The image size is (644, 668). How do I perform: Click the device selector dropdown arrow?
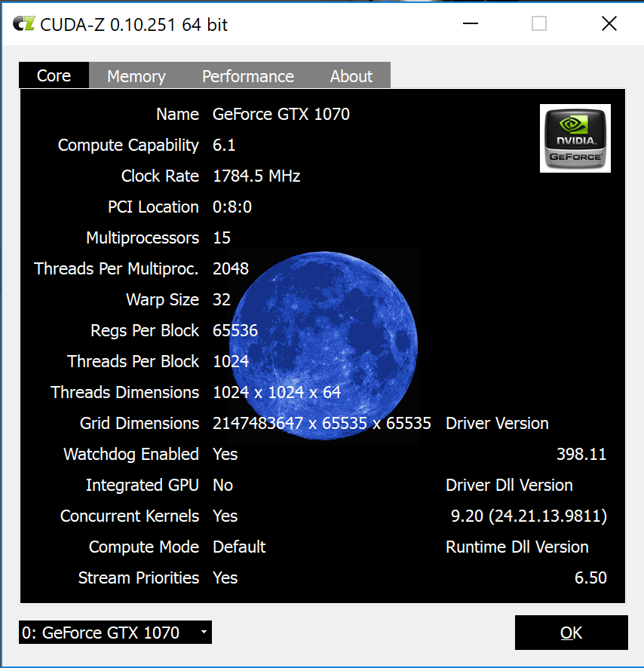coord(204,633)
